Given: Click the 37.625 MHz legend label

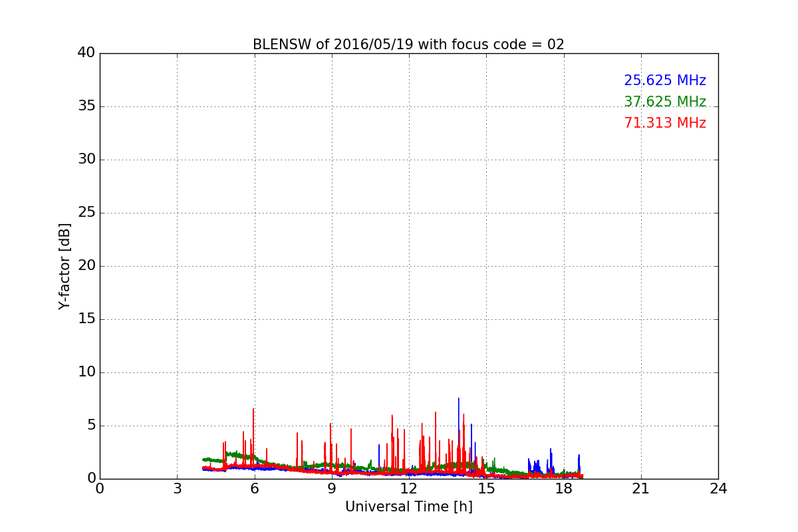Looking at the screenshot, I should [665, 102].
